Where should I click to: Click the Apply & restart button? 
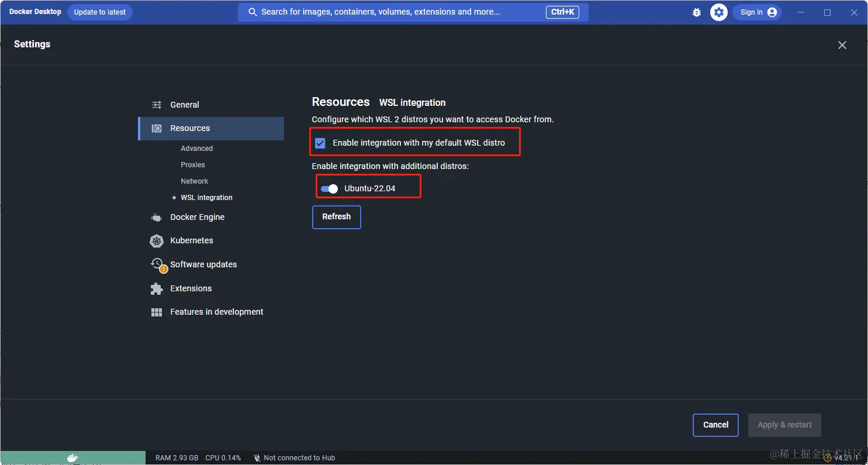tap(785, 425)
